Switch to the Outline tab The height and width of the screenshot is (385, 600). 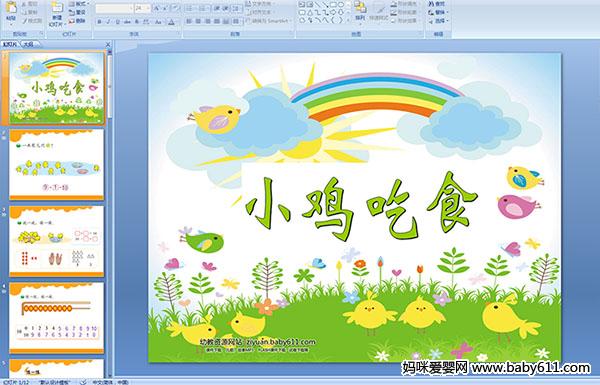28,44
